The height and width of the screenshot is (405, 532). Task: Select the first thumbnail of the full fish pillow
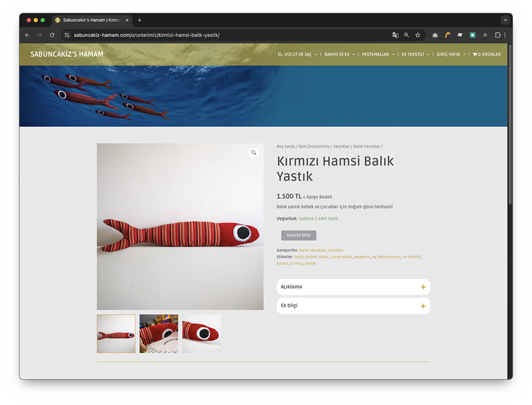pyautogui.click(x=116, y=333)
